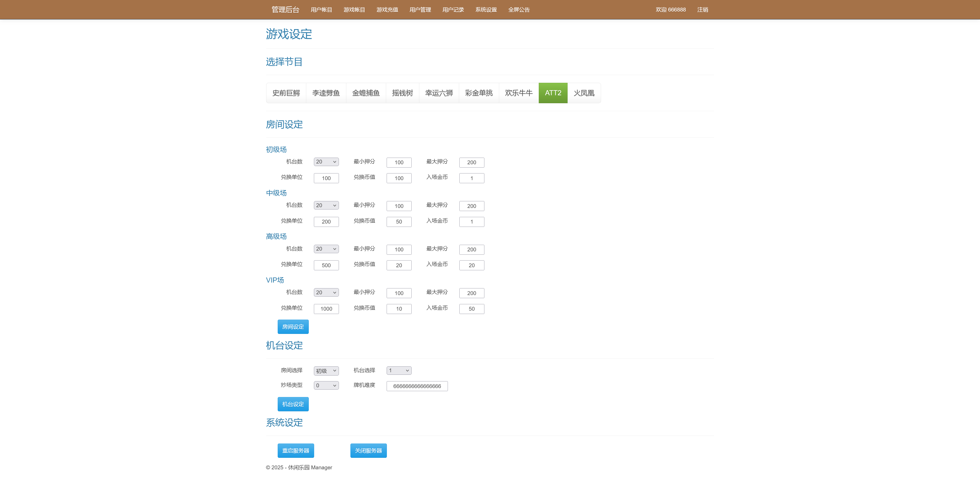Select the 金蟾捕鱼 game tab

point(366,92)
